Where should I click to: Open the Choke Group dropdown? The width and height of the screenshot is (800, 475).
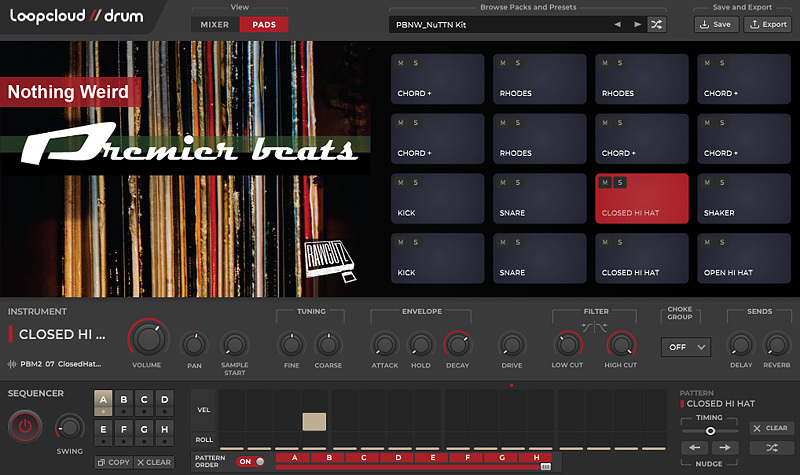(x=685, y=347)
